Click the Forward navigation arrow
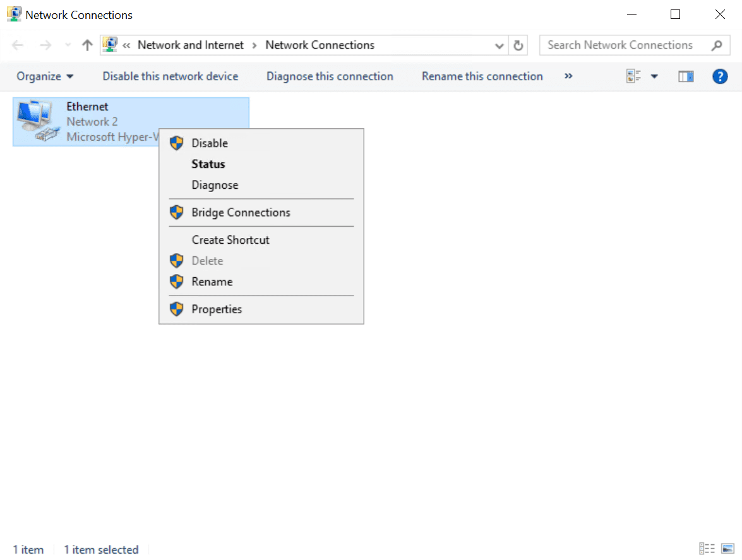 click(x=45, y=45)
